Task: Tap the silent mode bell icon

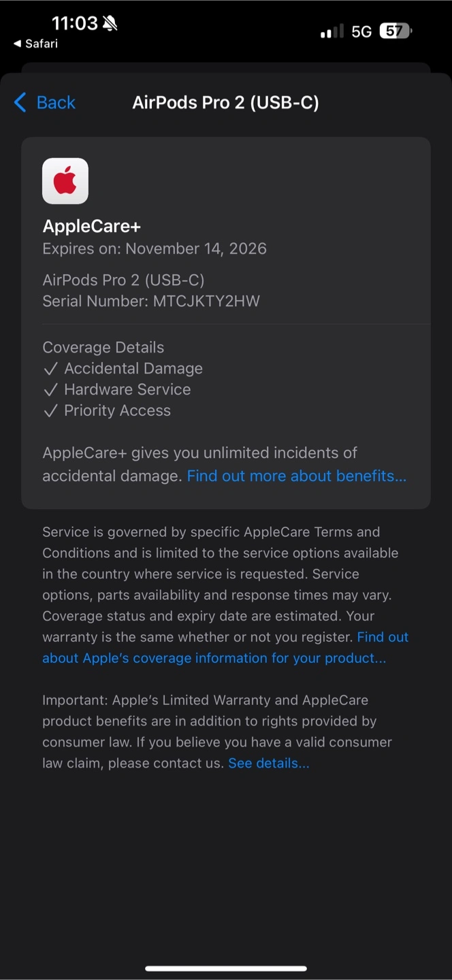Action: [110, 24]
